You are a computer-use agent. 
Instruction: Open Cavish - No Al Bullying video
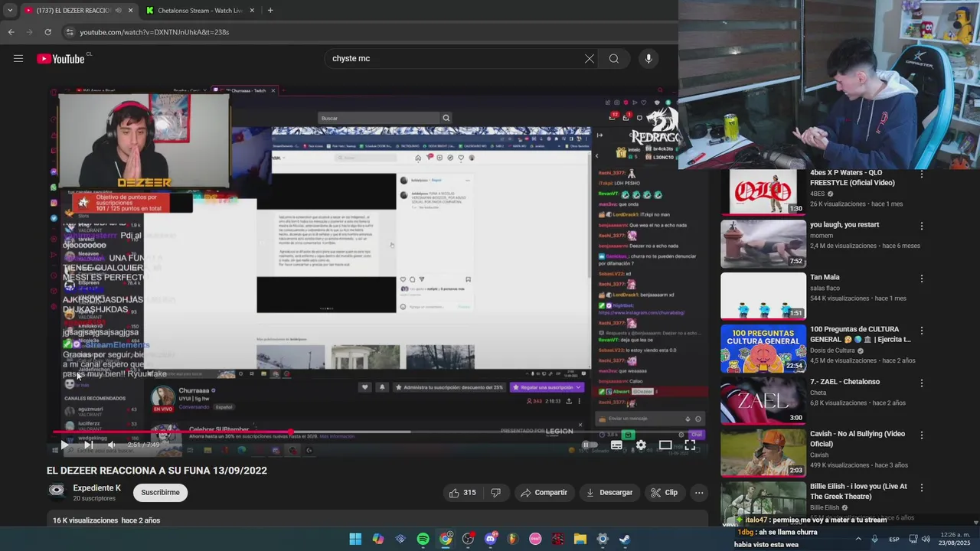763,452
